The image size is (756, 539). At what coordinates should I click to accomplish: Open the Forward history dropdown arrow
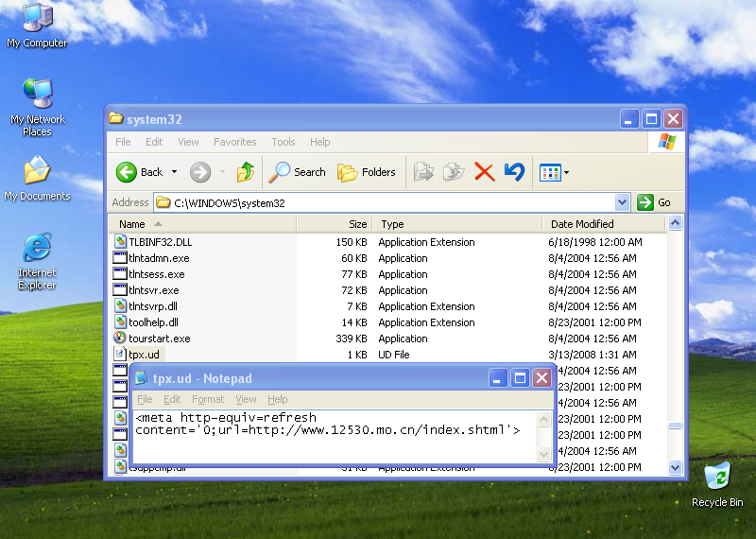[222, 172]
